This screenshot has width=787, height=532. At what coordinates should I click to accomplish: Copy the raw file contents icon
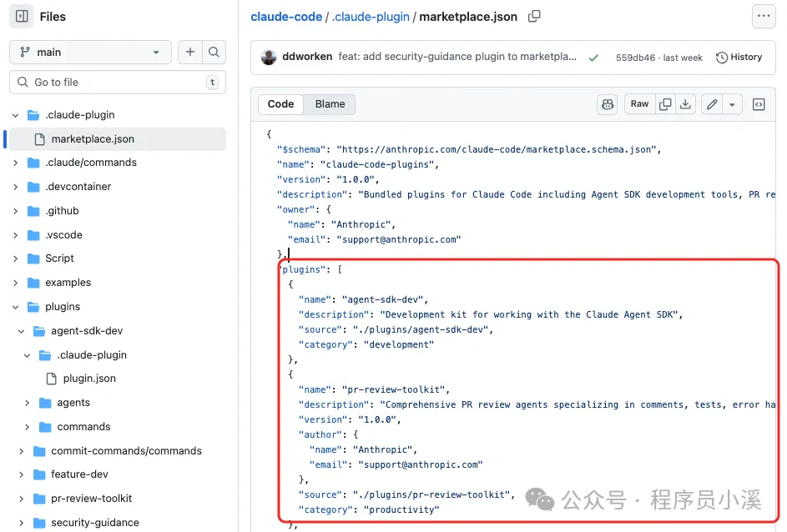click(665, 103)
